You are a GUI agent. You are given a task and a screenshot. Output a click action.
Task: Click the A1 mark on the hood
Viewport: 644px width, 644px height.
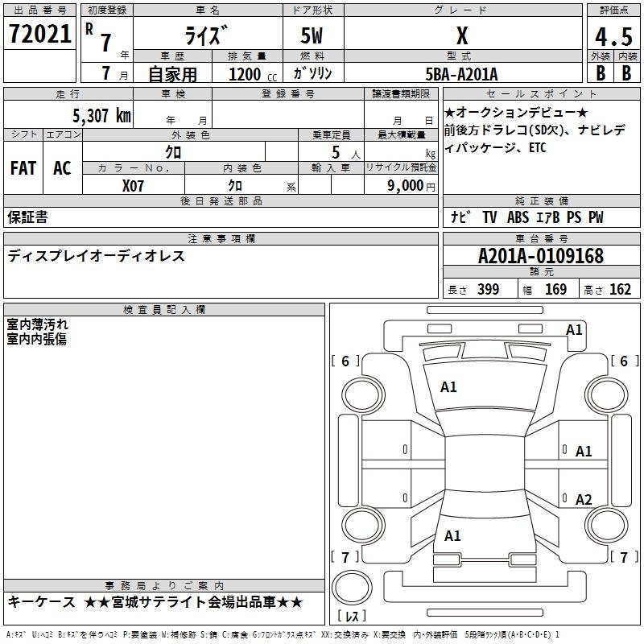click(x=448, y=387)
